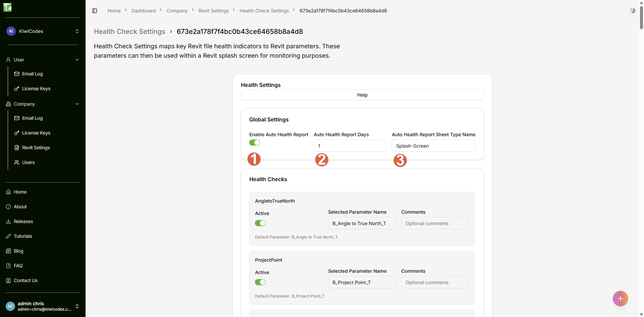Open the app logo in the sidebar
Viewport: 644px width, 317px height.
tap(7, 7)
